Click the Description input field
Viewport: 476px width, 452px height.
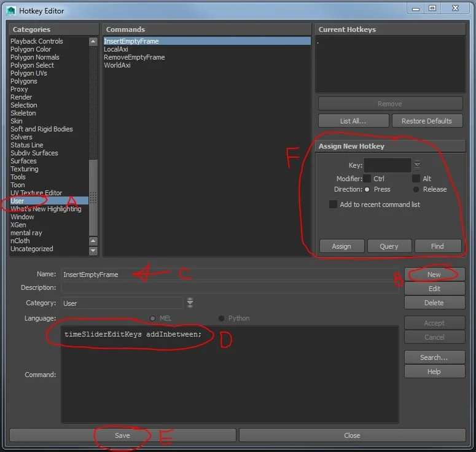point(230,287)
